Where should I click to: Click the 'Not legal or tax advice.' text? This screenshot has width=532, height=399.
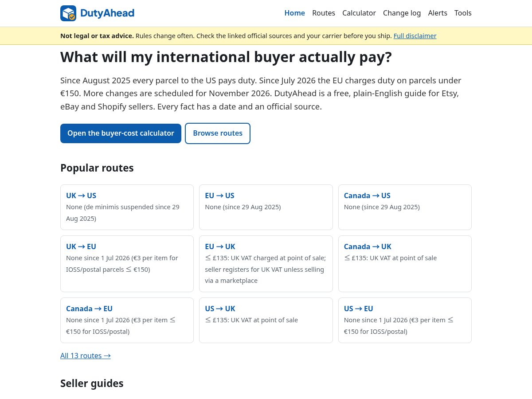(x=97, y=36)
